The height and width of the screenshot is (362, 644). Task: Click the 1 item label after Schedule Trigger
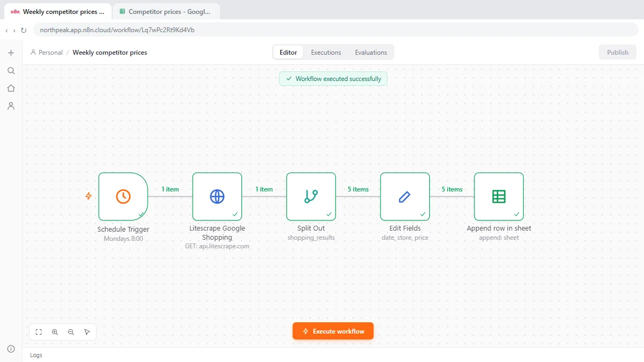pos(170,189)
